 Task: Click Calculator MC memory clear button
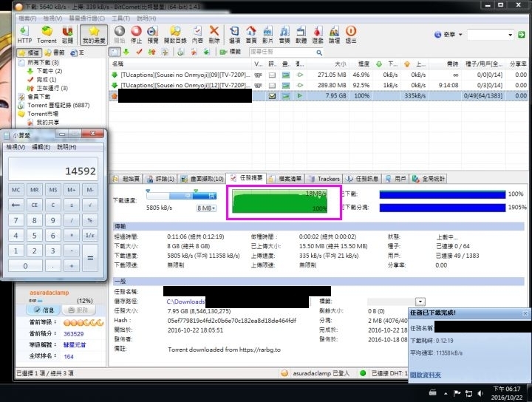coord(16,190)
